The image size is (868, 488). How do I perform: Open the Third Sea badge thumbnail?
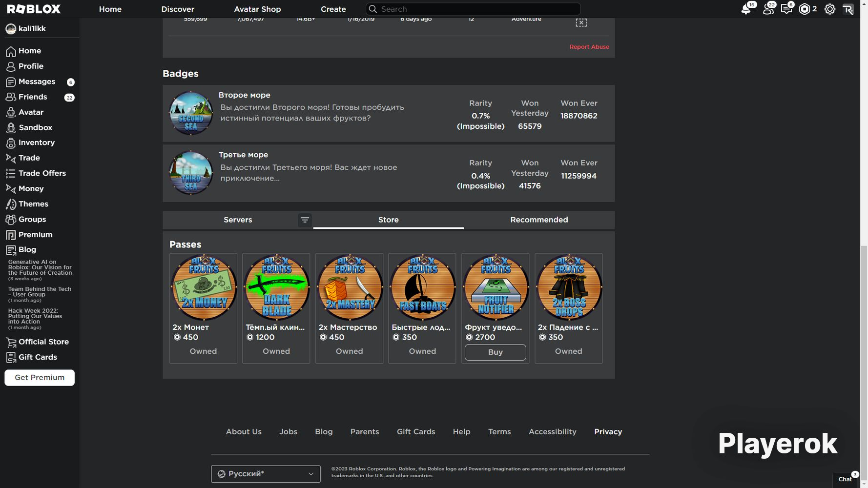191,173
